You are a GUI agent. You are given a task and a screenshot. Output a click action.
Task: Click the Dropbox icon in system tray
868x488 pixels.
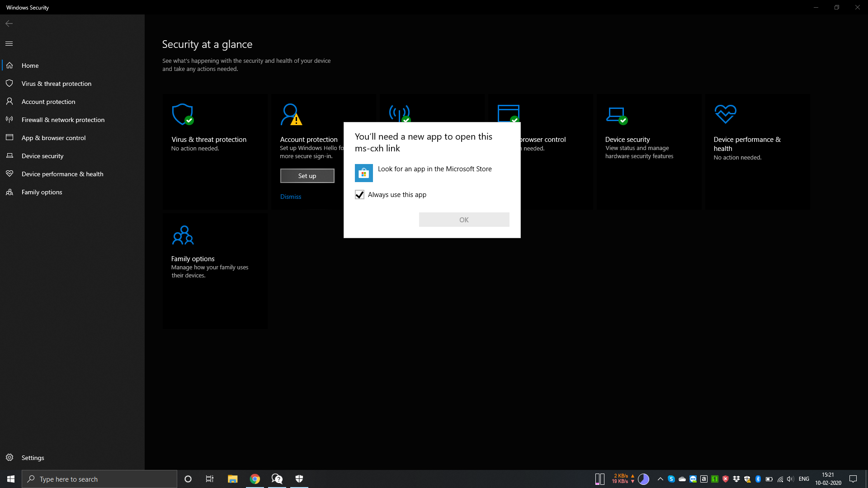coord(736,479)
